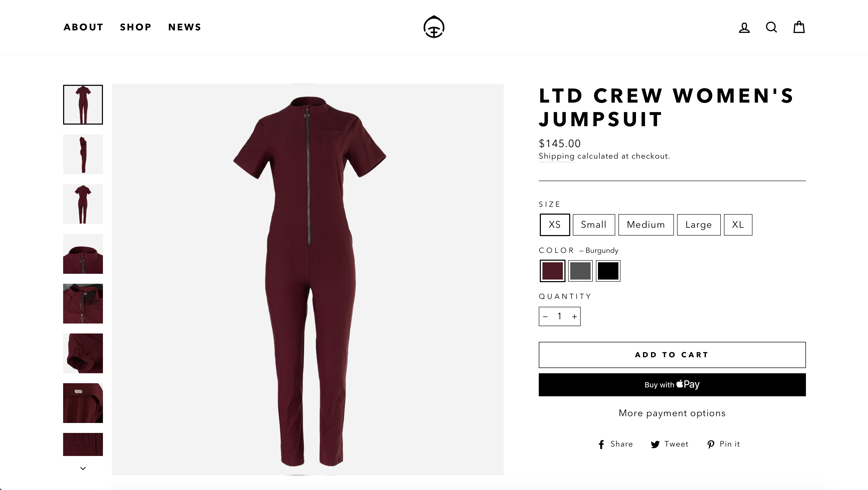This screenshot has width=868, height=490.
Task: Click the brand logo in header
Action: (x=434, y=27)
